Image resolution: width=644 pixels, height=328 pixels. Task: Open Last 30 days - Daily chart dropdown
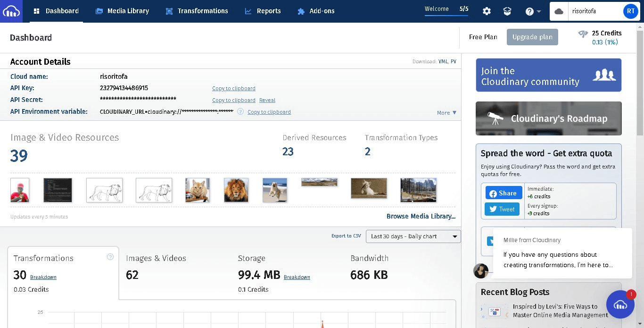point(413,236)
